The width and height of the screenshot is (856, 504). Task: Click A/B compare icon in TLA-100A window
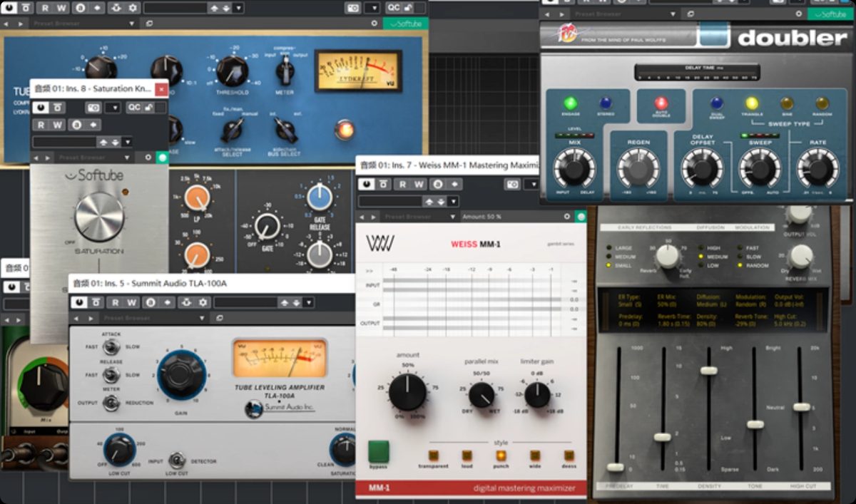[151, 302]
